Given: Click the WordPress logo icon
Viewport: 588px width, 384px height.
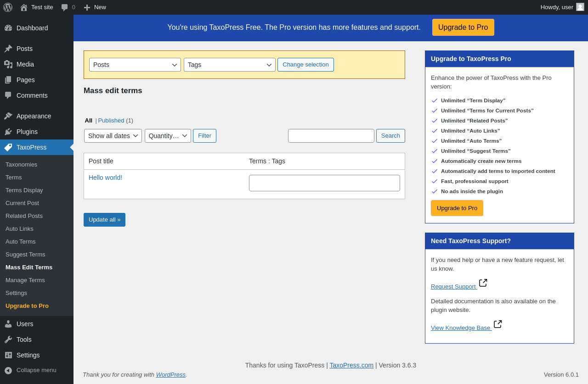Looking at the screenshot, I should coord(8,7).
